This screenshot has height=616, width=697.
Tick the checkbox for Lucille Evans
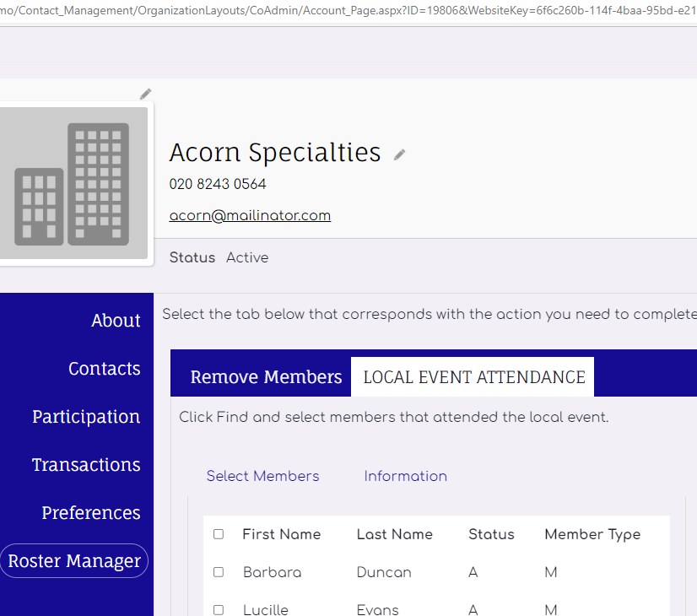[219, 609]
